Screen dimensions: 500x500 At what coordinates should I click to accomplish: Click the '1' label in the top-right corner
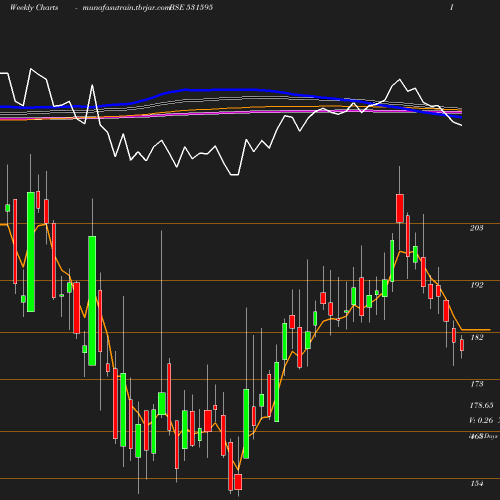(x=452, y=7)
